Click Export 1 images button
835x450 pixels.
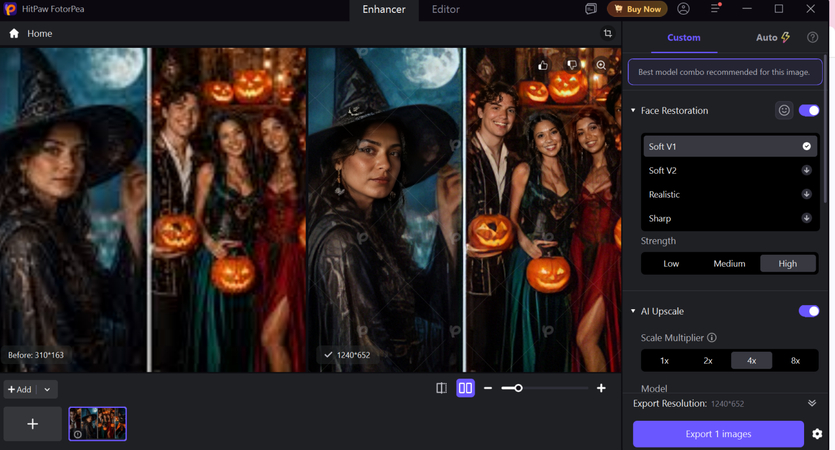718,434
